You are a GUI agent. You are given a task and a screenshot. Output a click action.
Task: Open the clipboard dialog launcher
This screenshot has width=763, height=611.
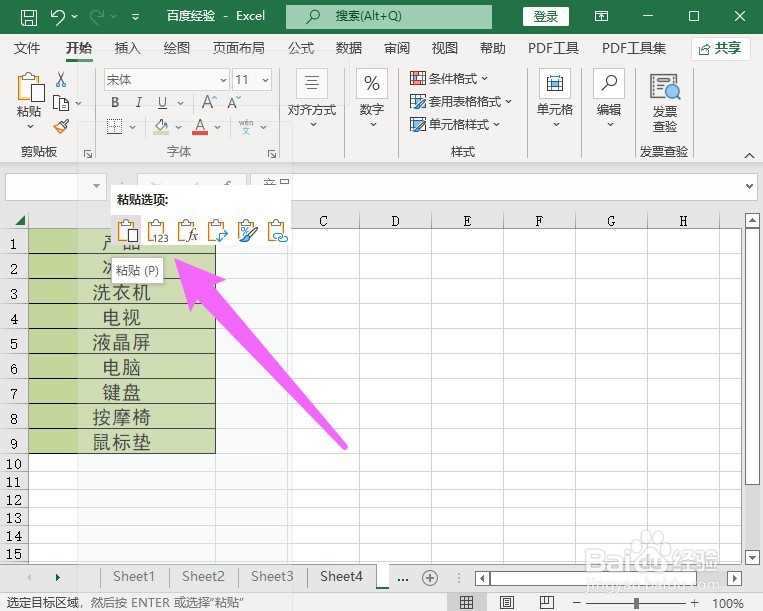pos(88,154)
